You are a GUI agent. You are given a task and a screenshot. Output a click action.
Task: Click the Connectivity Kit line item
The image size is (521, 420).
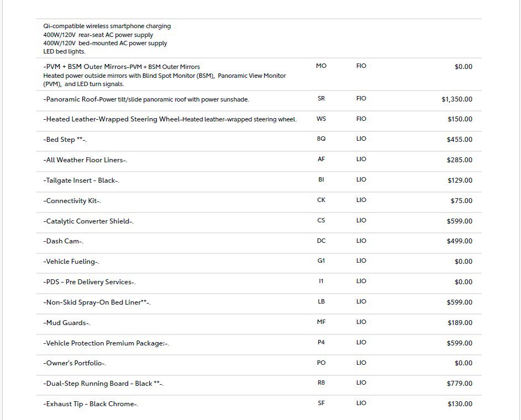pos(72,201)
